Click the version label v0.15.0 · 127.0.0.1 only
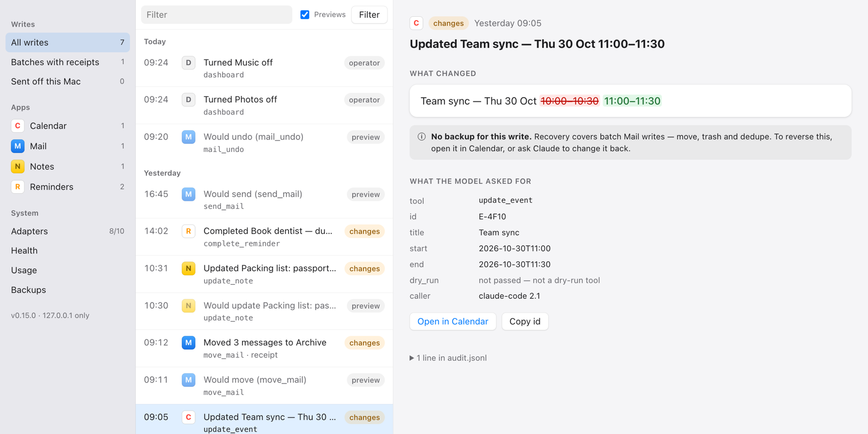The height and width of the screenshot is (434, 868). pyautogui.click(x=50, y=315)
